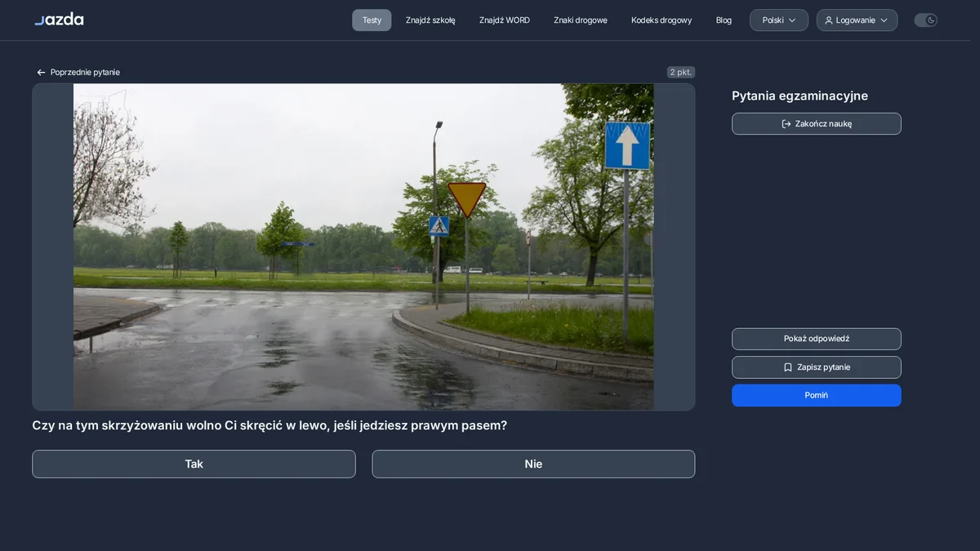The height and width of the screenshot is (551, 980).
Task: Click the 2 pkt. points badge
Action: (681, 72)
